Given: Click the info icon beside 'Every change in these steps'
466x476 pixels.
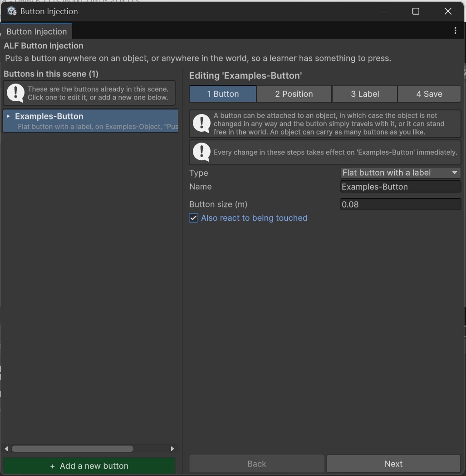Looking at the screenshot, I should (201, 152).
